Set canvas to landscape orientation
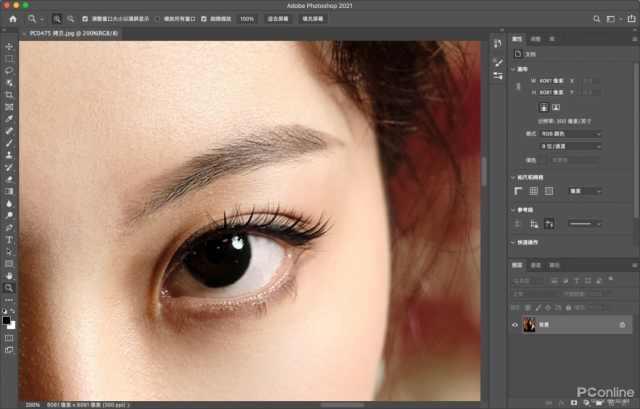 coord(556,107)
